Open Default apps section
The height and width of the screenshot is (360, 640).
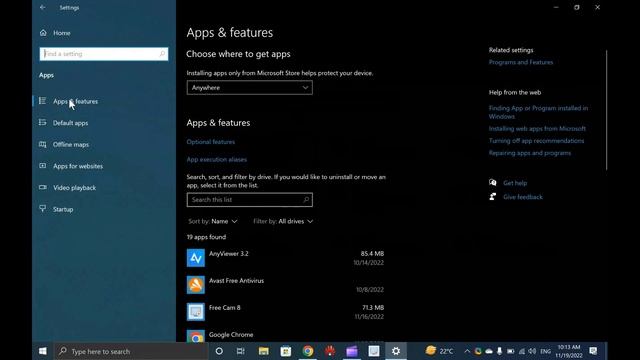[70, 123]
